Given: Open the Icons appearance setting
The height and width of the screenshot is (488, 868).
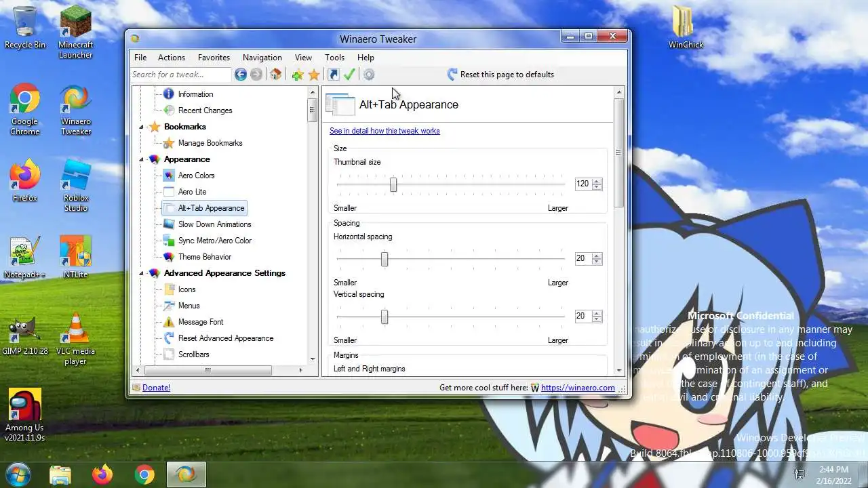Looking at the screenshot, I should (x=186, y=289).
